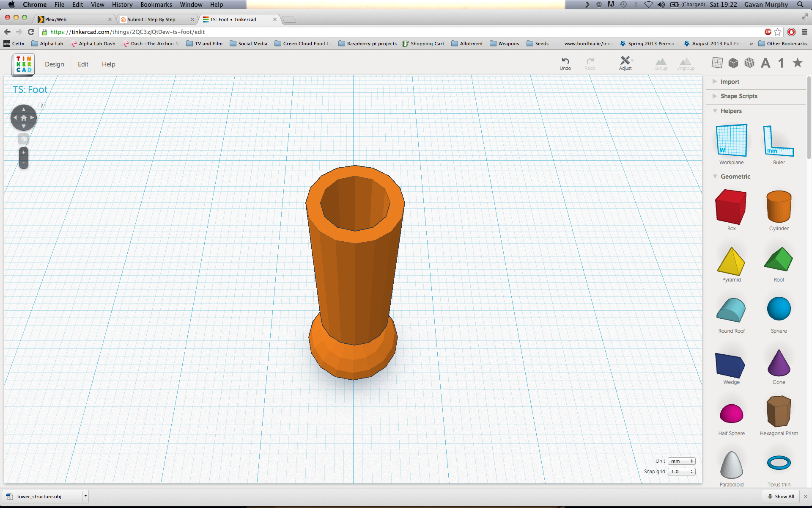Viewport: 812px width, 508px height.
Task: Click the Group shapes icon
Action: tap(661, 61)
